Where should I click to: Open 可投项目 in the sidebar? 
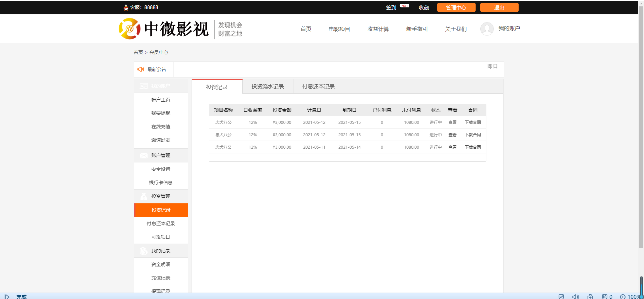[x=161, y=237]
